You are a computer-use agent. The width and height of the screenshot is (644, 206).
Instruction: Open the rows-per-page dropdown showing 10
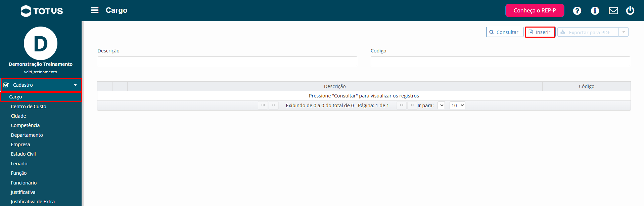tap(457, 106)
